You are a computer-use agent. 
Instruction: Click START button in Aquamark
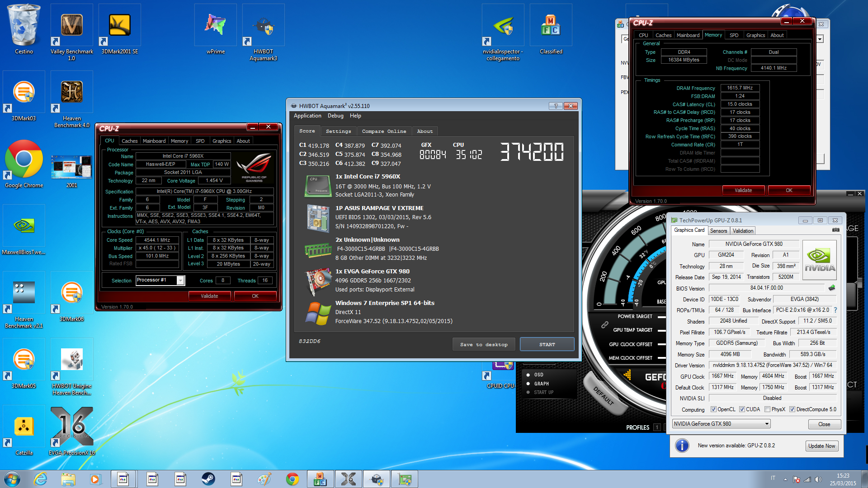coord(547,344)
